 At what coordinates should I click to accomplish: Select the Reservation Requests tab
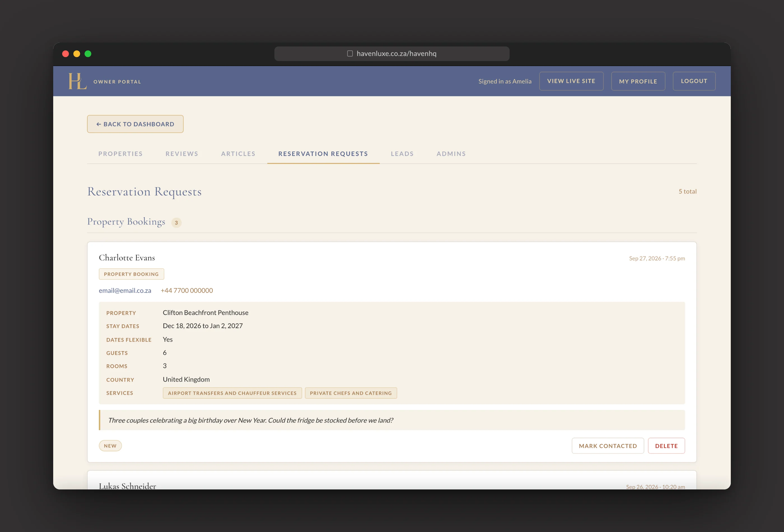(323, 154)
